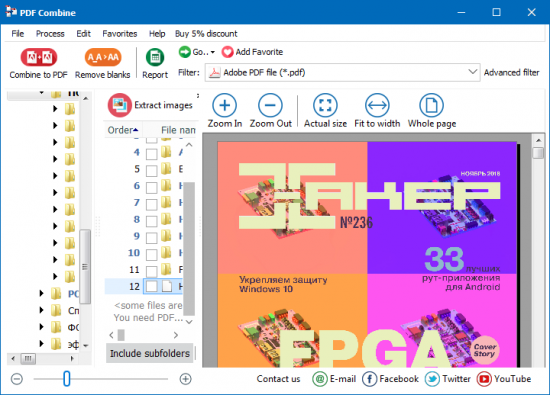
Task: Tick the checkbox for row 11
Action: coord(152,272)
